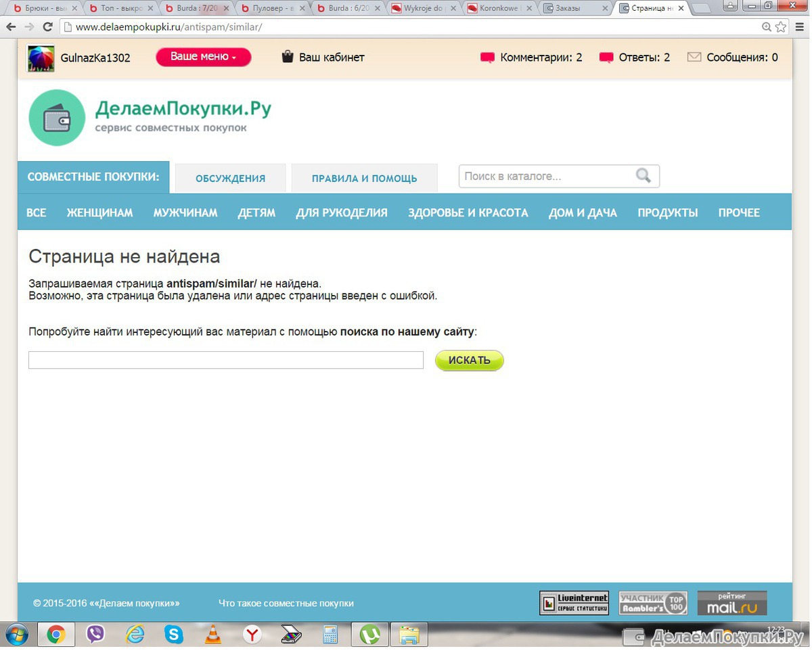Click the ДелаемПокупки.Ру site title text
This screenshot has height=657, width=812.
click(x=183, y=108)
